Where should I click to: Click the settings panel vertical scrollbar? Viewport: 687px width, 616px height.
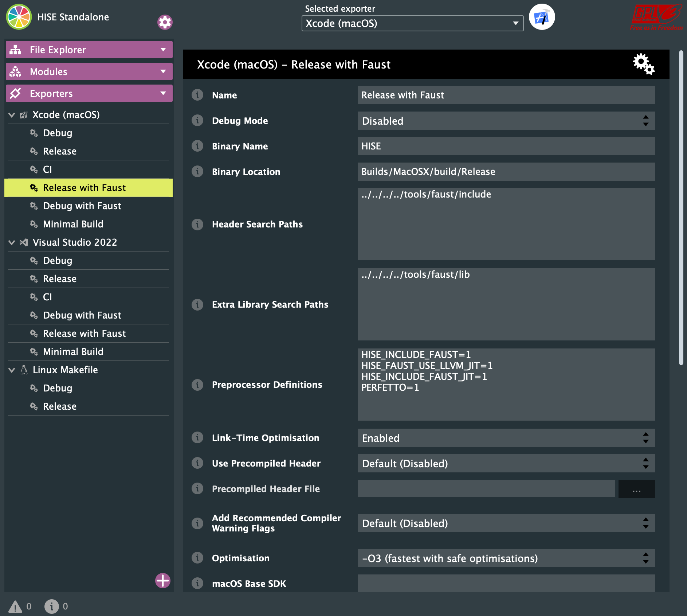tap(681, 208)
